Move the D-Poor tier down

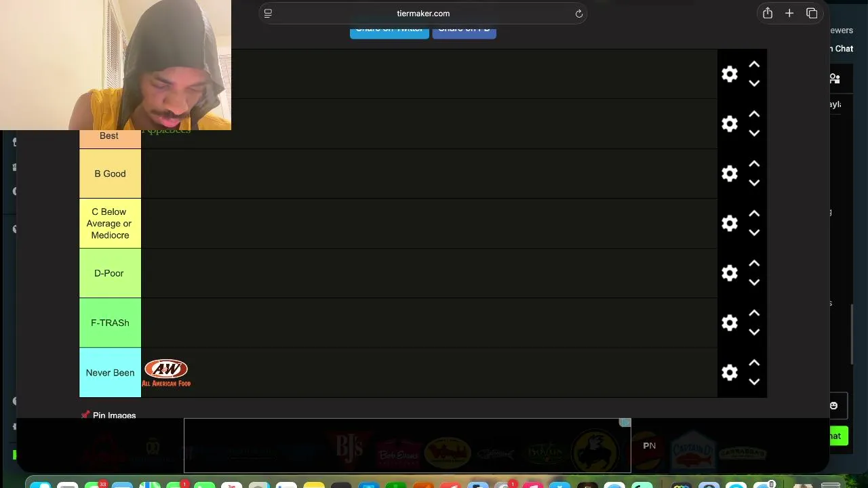[754, 283]
